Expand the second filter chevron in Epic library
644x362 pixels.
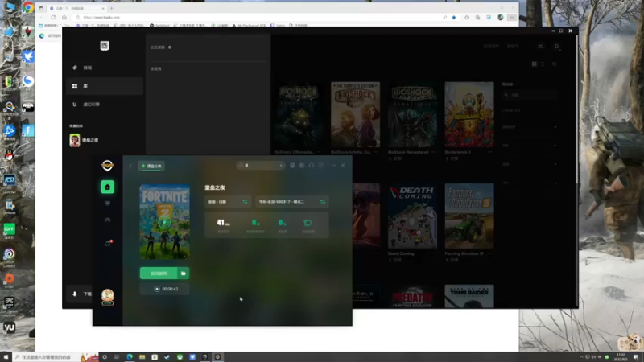555,146
